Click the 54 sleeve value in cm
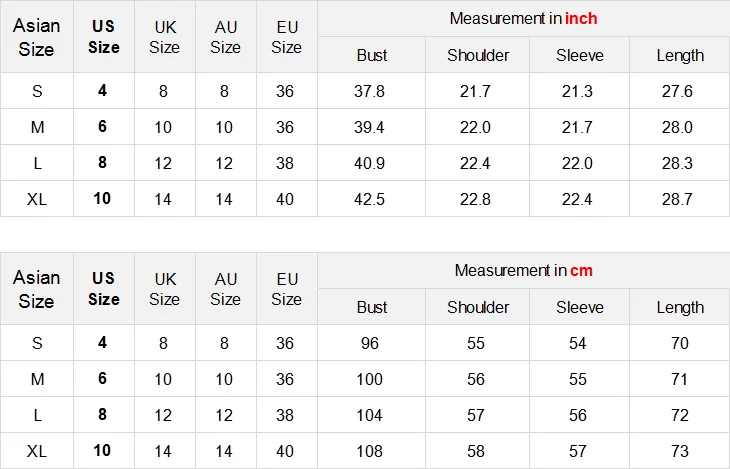The width and height of the screenshot is (730, 469). [x=579, y=343]
